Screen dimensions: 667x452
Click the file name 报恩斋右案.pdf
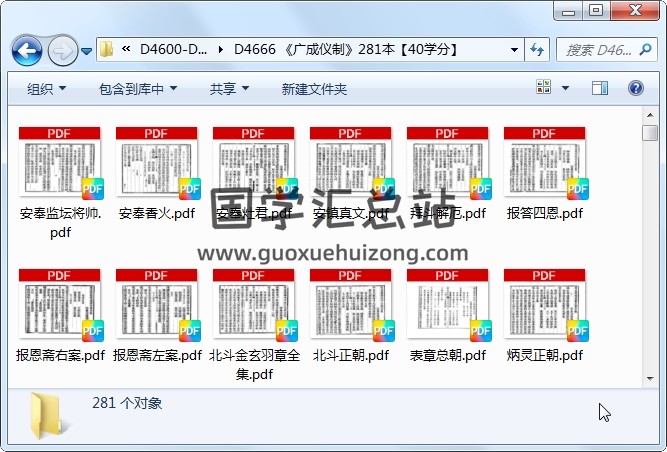coord(60,355)
